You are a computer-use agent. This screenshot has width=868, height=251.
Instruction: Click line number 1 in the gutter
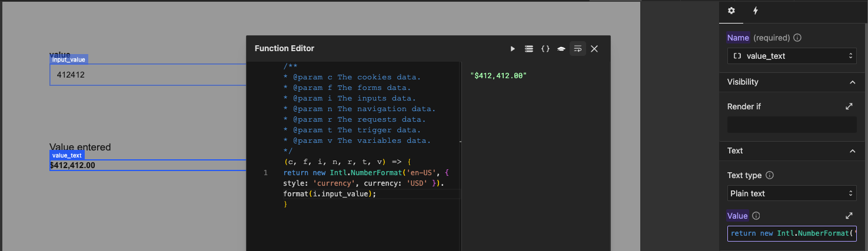point(266,173)
